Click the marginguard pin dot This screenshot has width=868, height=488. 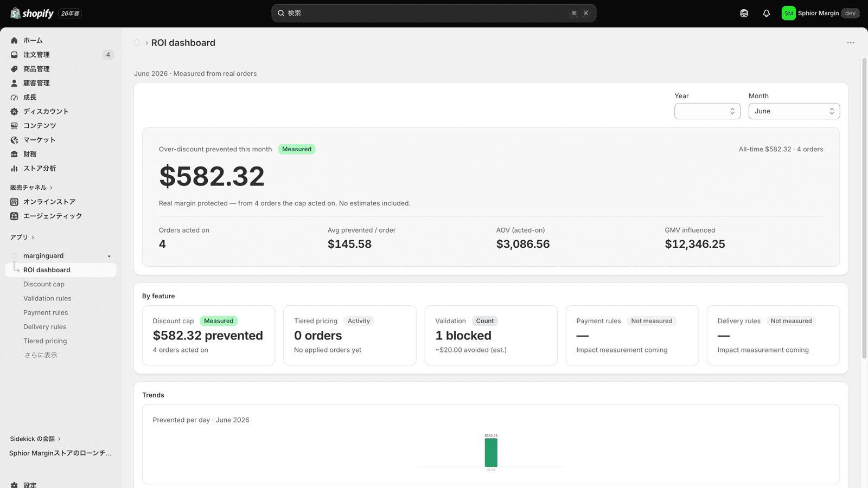tap(109, 256)
